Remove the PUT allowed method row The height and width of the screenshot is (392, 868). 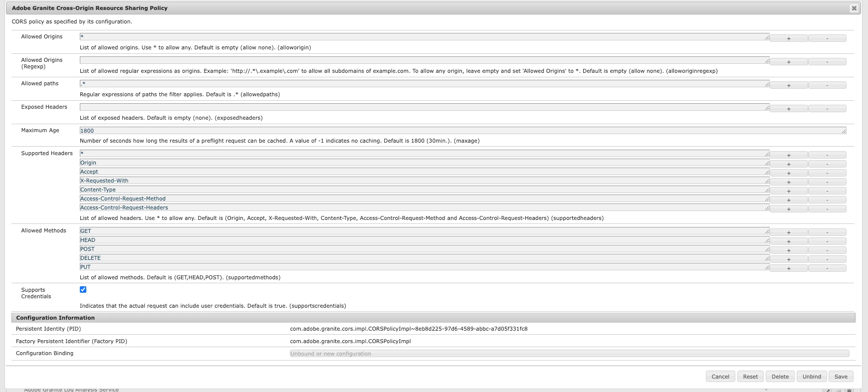click(827, 268)
